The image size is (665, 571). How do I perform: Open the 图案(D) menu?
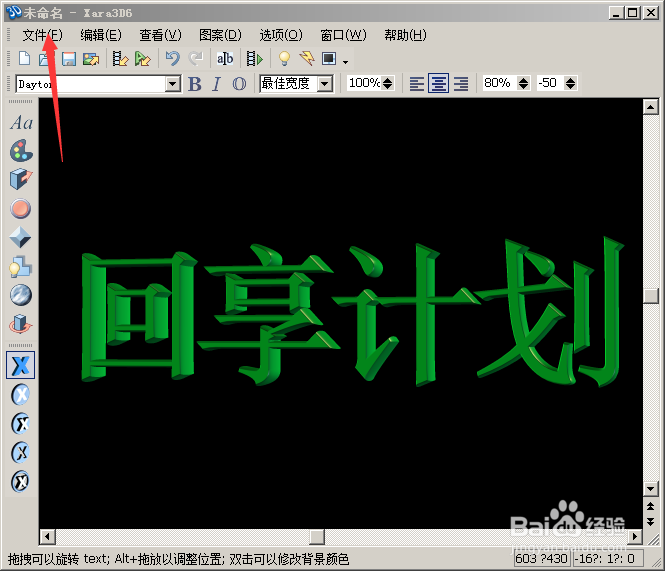click(x=220, y=35)
